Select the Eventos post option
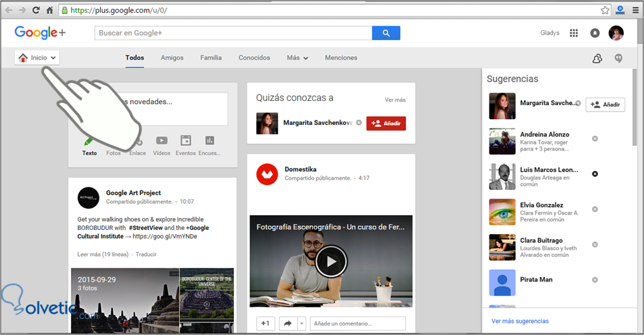The image size is (644, 335). (x=186, y=146)
